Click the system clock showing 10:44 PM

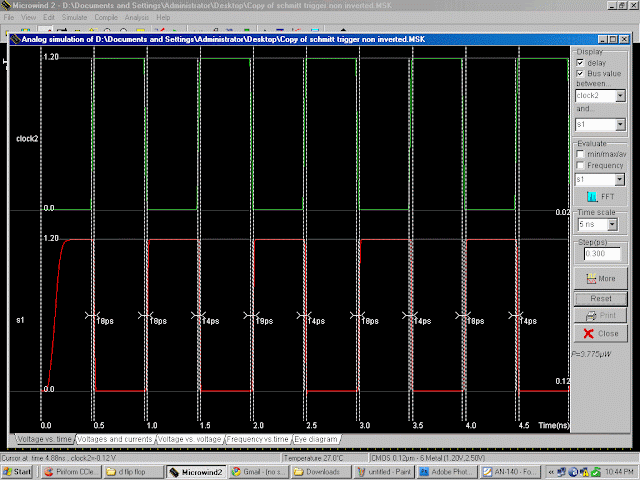click(x=619, y=472)
